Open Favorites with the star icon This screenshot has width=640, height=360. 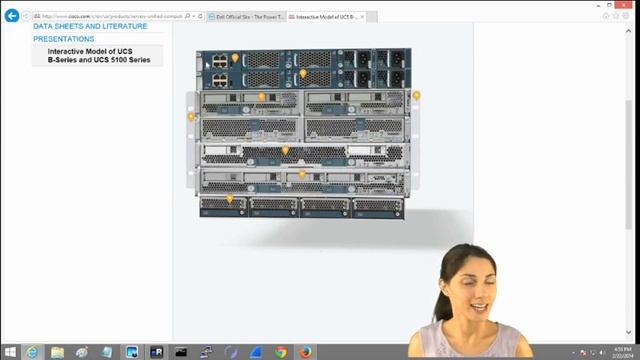tap(616, 16)
